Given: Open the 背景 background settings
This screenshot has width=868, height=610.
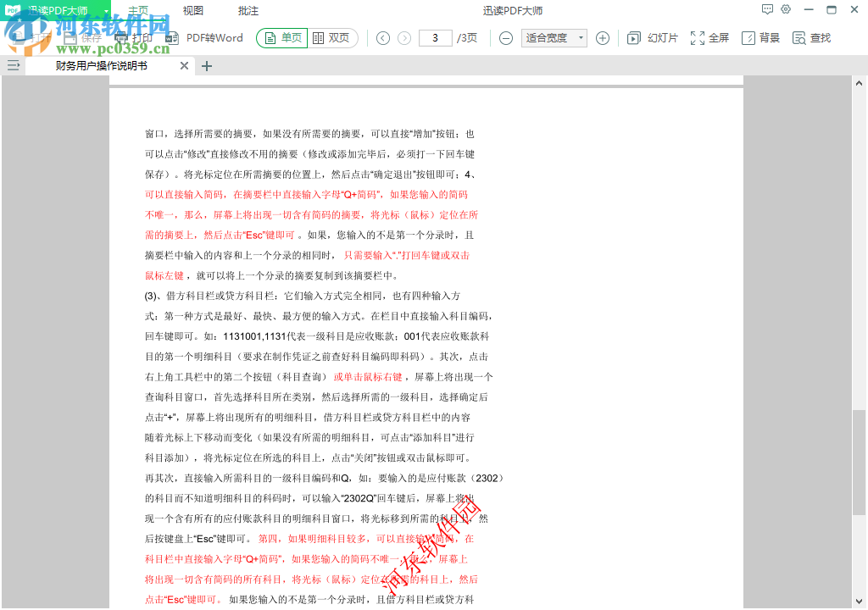Looking at the screenshot, I should click(759, 37).
